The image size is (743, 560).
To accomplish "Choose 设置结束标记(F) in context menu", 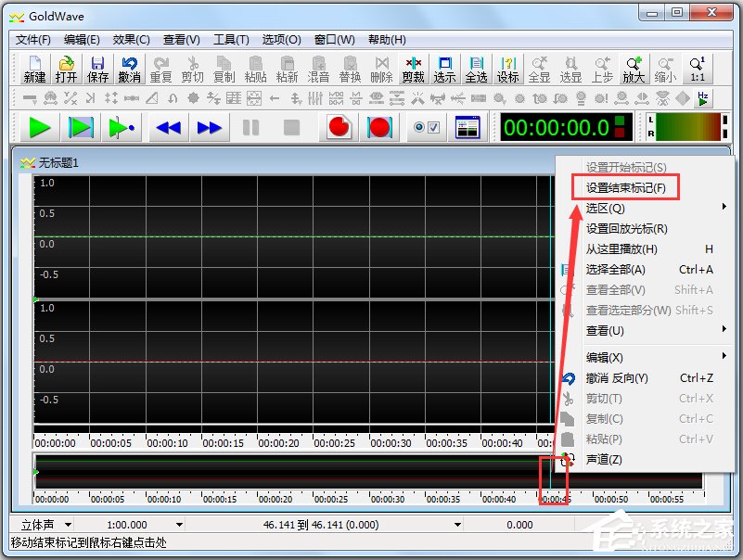I will [647, 188].
